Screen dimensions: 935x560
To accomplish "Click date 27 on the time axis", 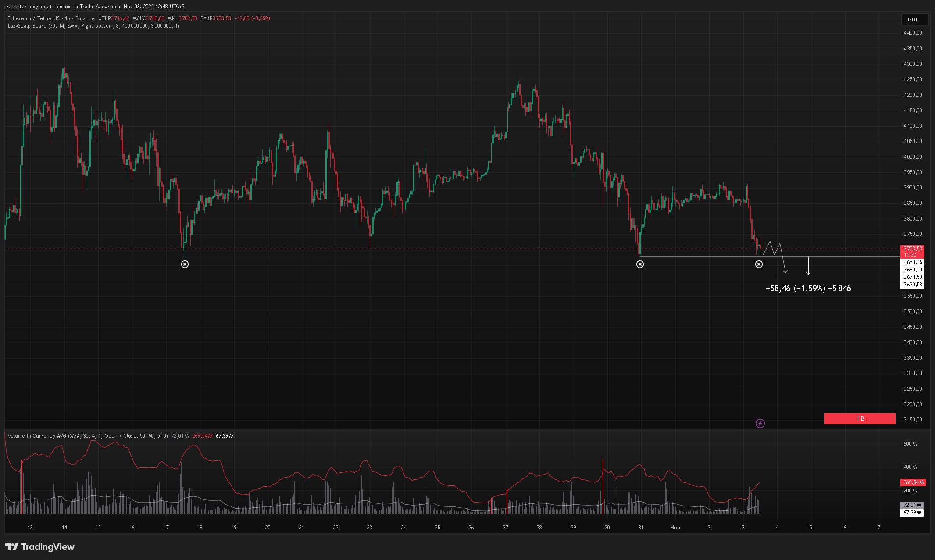I will coord(505,528).
